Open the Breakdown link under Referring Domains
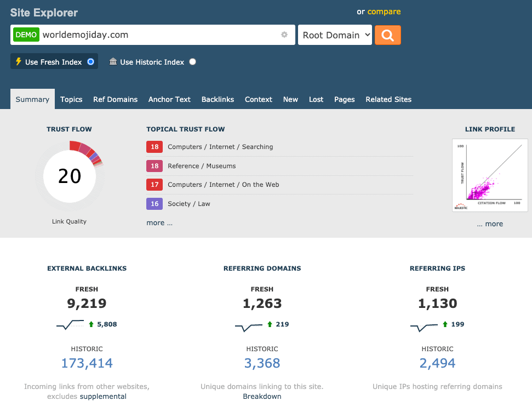The width and height of the screenshot is (532, 412). point(262,396)
